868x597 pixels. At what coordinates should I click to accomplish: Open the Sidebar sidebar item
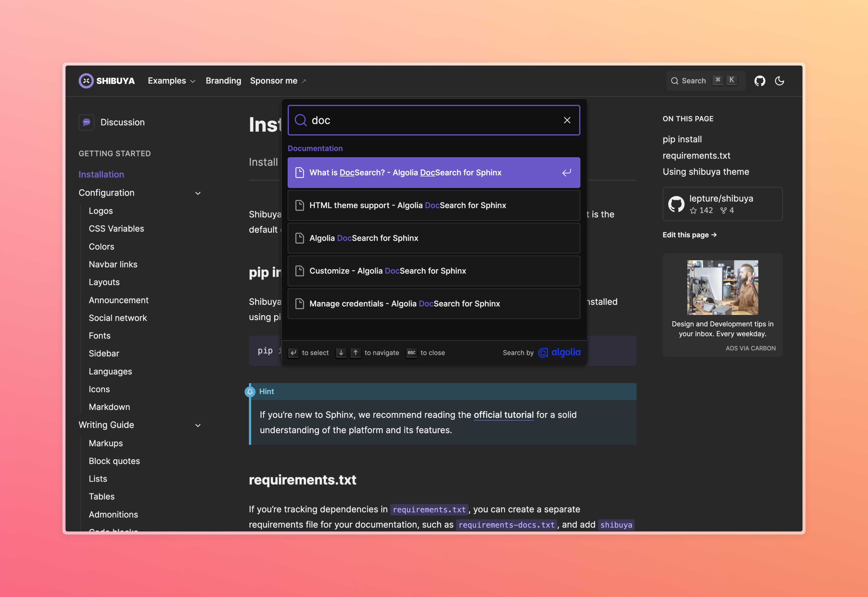[104, 353]
